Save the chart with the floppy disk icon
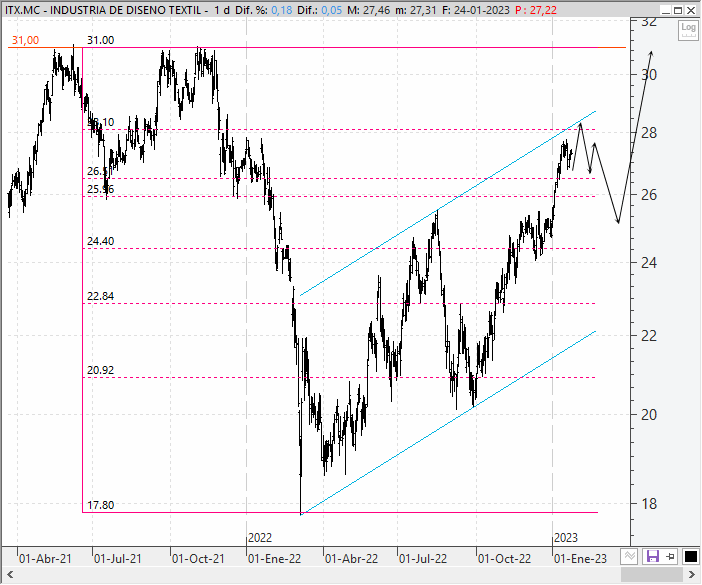Screen dimensions: 702x585 (x=652, y=556)
